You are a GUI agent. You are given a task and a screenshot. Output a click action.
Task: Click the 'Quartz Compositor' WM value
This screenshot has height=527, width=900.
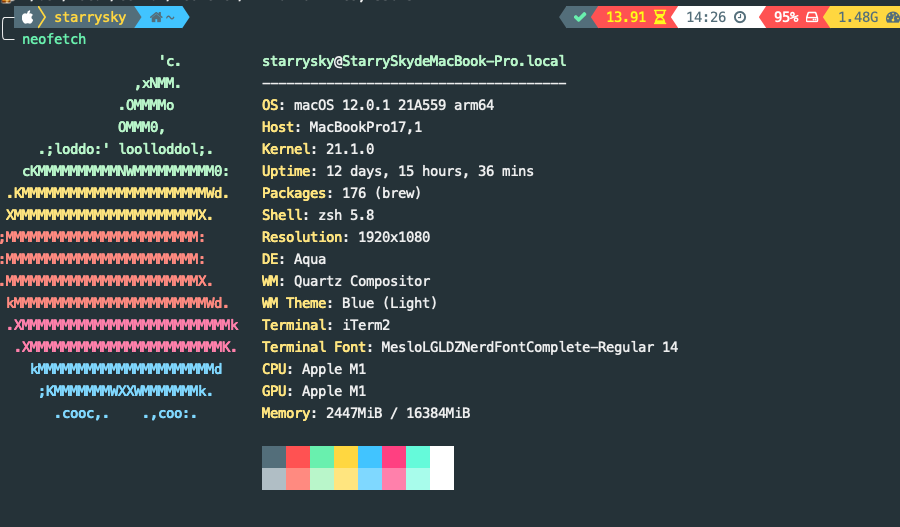click(x=362, y=281)
